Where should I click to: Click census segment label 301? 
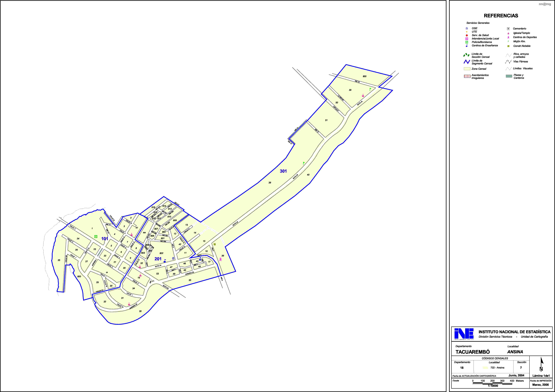pyautogui.click(x=283, y=171)
